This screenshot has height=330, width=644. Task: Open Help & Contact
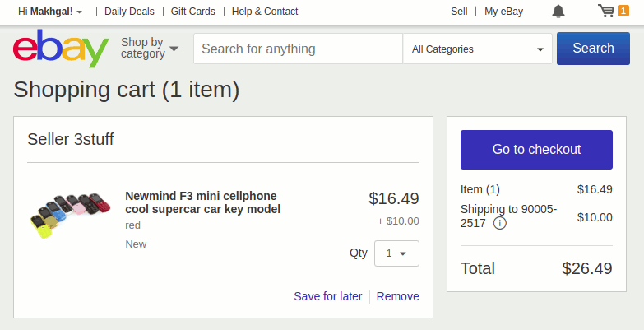click(265, 12)
